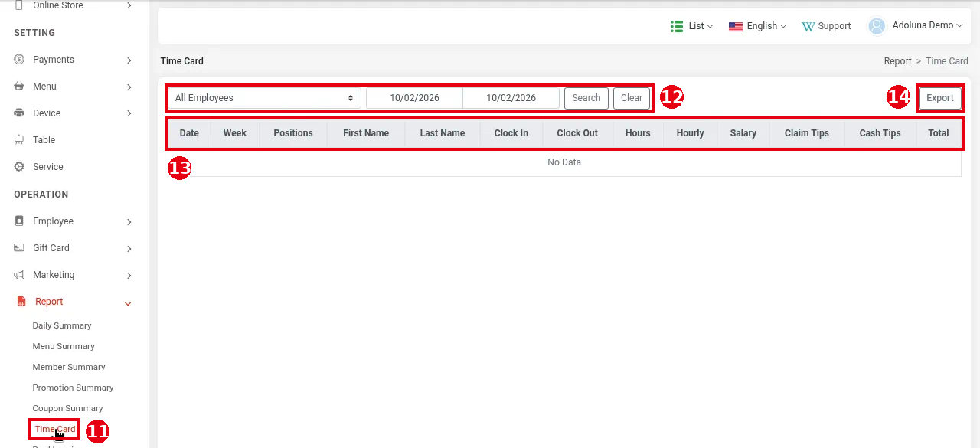This screenshot has width=980, height=448.
Task: Click the Last Name column header
Action: (x=443, y=133)
